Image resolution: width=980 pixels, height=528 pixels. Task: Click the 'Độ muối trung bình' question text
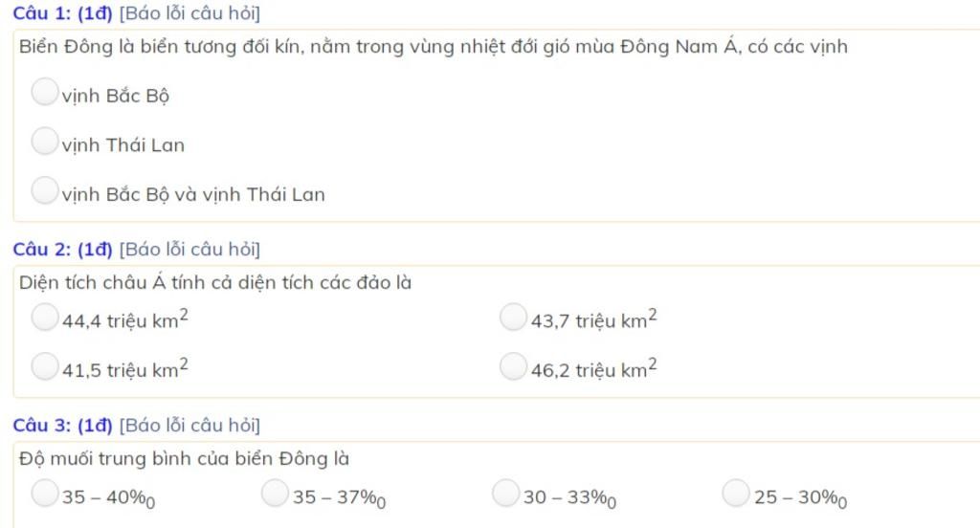tap(184, 459)
